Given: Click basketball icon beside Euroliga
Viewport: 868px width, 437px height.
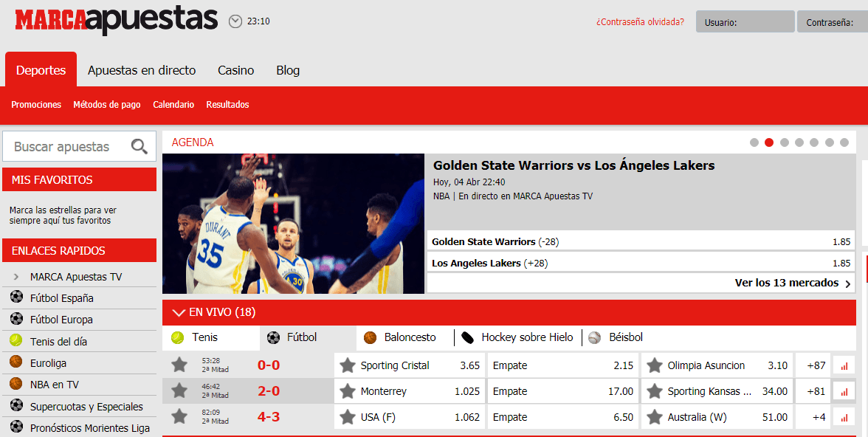Looking at the screenshot, I should tap(16, 362).
